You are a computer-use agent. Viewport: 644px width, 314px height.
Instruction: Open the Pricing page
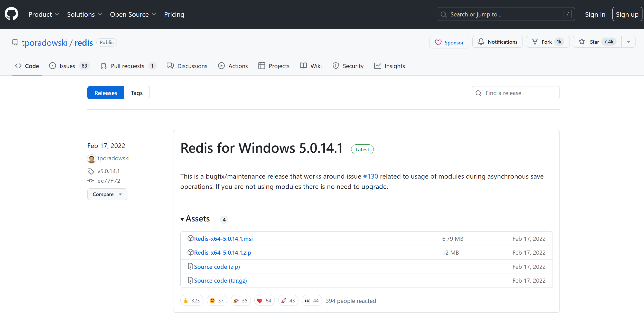click(174, 14)
